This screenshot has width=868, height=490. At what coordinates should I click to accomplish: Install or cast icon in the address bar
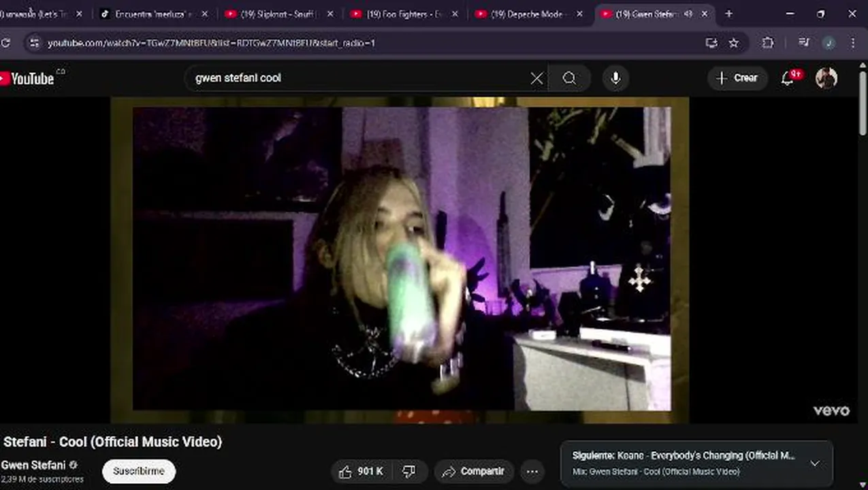[x=711, y=43]
